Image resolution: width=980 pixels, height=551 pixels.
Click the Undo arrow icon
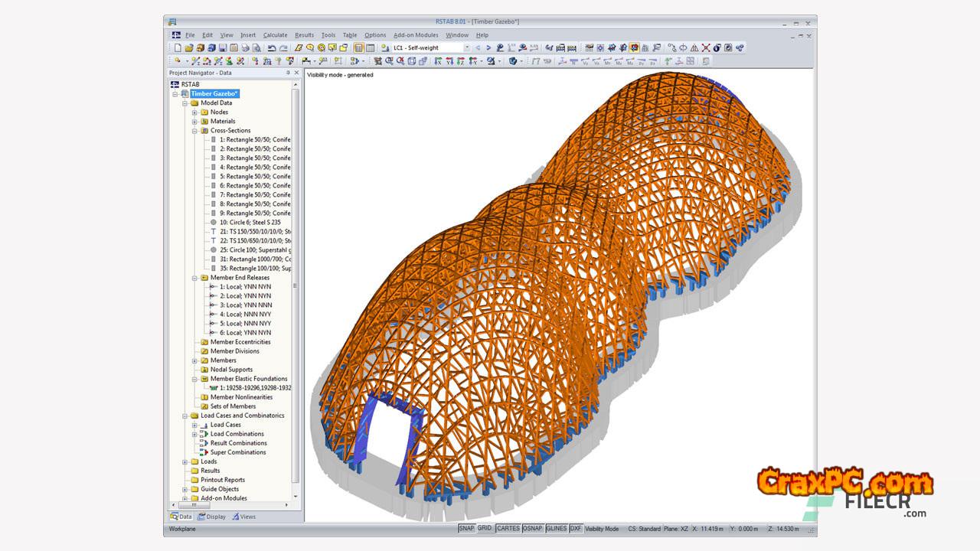272,47
